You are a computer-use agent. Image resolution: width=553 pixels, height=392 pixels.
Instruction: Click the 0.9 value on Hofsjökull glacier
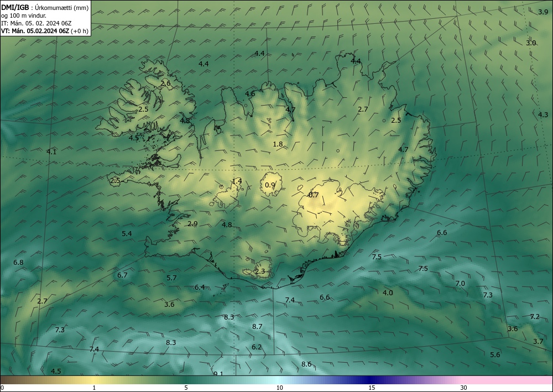pyautogui.click(x=270, y=185)
